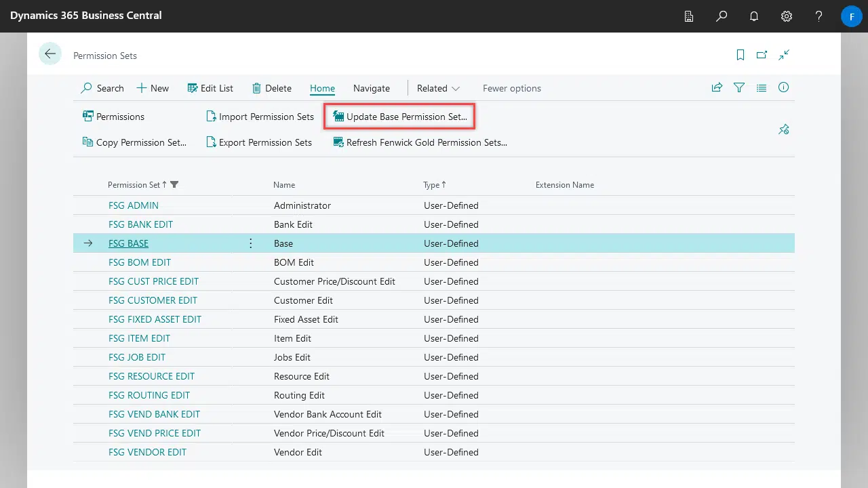Select the Import Permission Sets action
The height and width of the screenshot is (488, 868).
(x=259, y=116)
